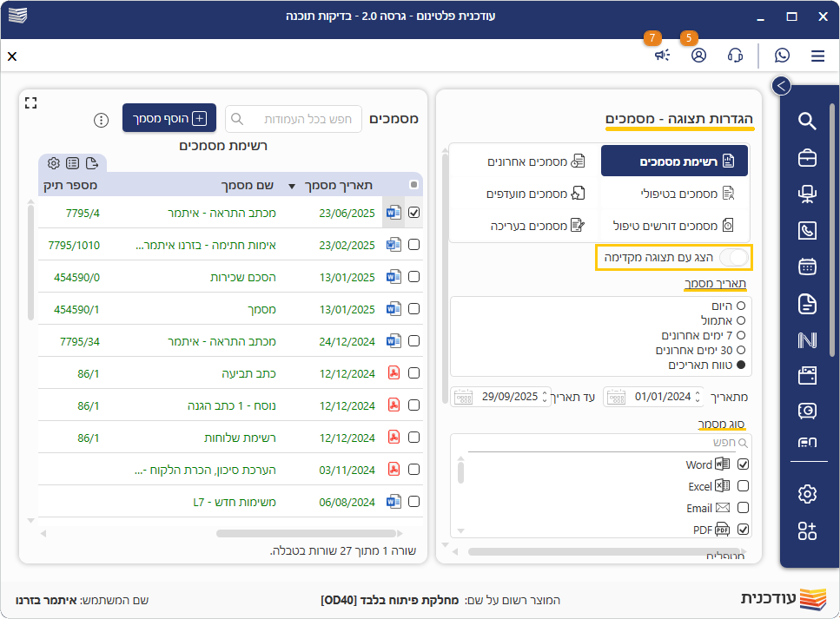Click the search magnifier in sidebar
The height and width of the screenshot is (619, 840).
point(807,121)
